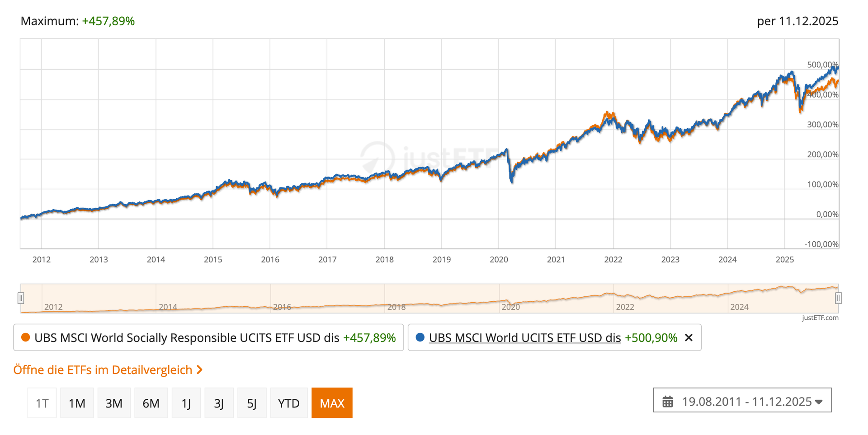Switch to the 6M period
The image size is (868, 435).
pyautogui.click(x=151, y=403)
